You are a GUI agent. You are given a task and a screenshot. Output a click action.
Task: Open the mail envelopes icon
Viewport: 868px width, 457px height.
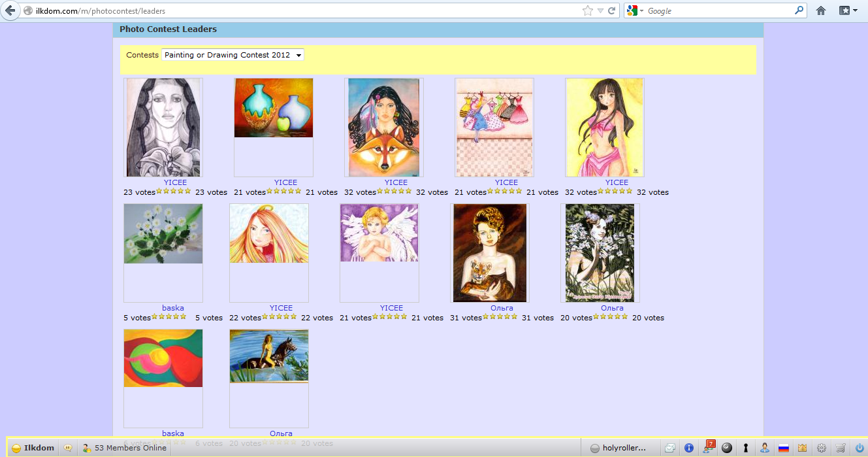coord(669,448)
